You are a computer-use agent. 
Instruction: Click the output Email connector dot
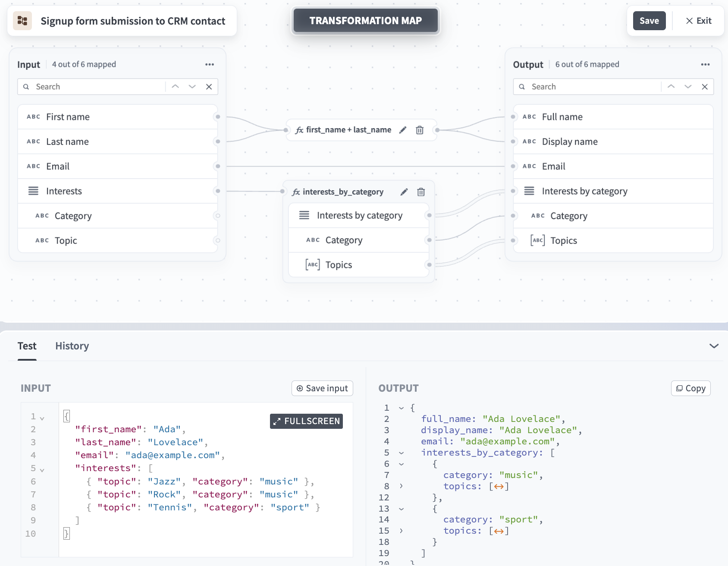click(513, 166)
